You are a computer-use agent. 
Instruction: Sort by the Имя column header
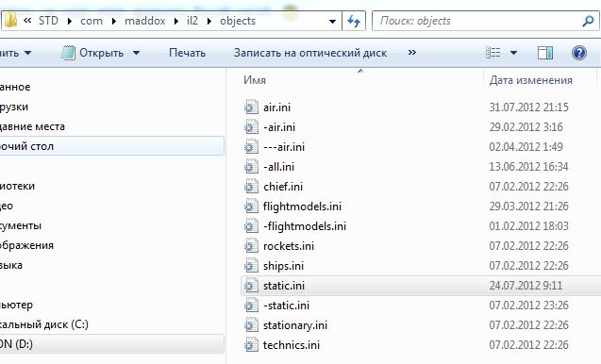[255, 80]
